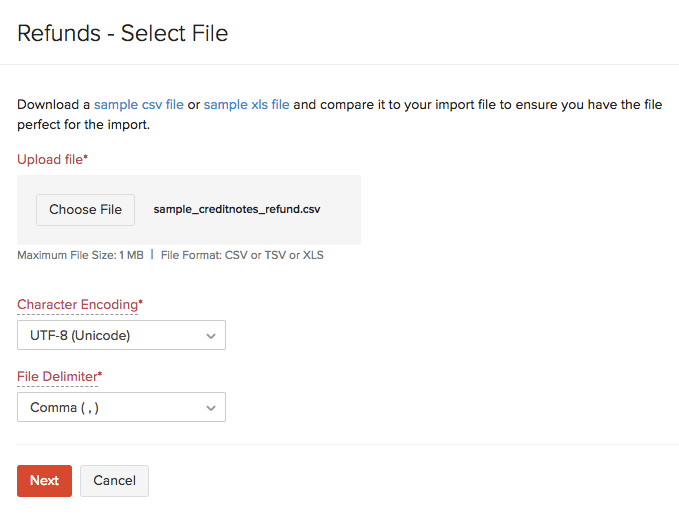This screenshot has width=679, height=514.
Task: Click the chevron arrow in the UTF-8 dropdown
Action: click(211, 336)
